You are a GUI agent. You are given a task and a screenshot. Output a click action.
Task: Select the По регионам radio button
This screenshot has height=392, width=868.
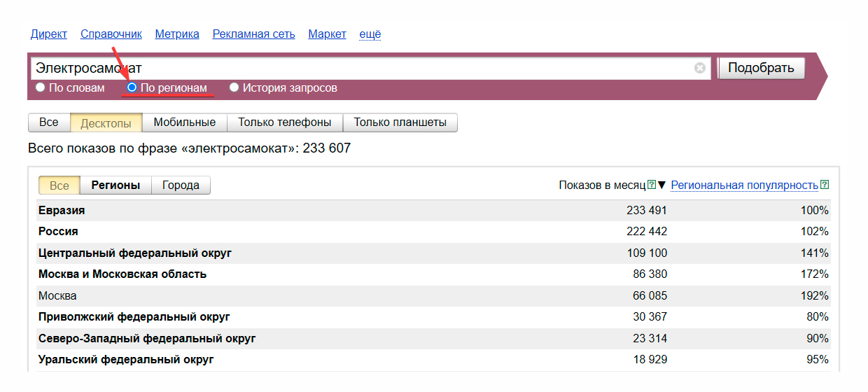(x=132, y=87)
